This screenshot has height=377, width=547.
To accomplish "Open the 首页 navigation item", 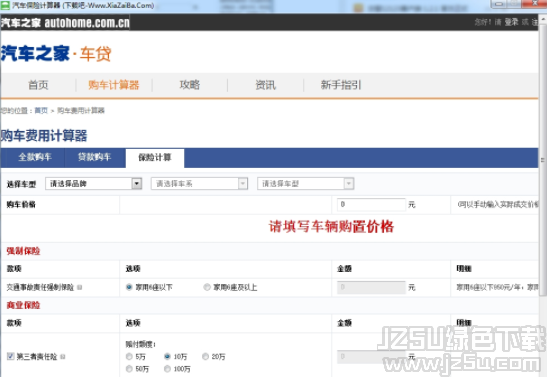I will [38, 85].
